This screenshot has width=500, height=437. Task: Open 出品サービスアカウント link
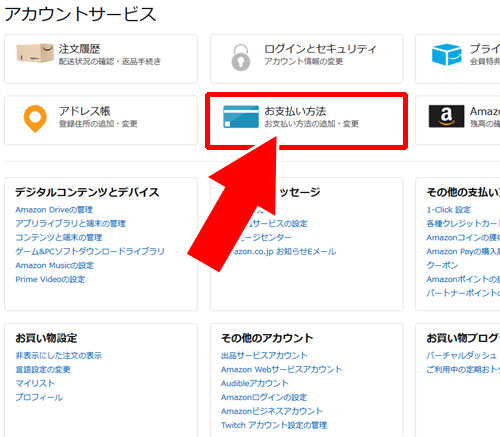[x=264, y=355]
